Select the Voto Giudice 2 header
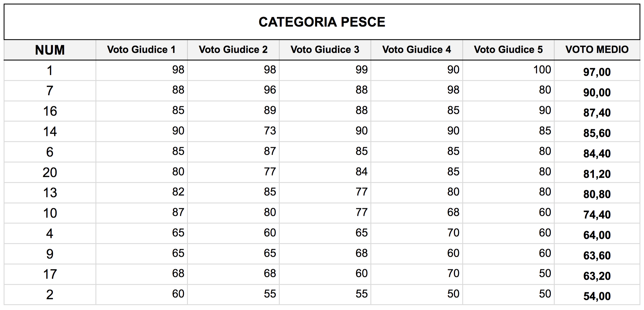The height and width of the screenshot is (310, 644). pos(233,50)
